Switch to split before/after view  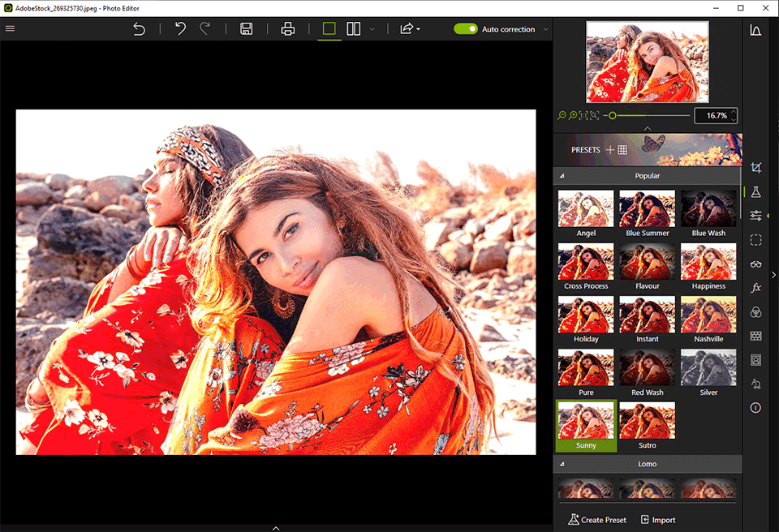tap(354, 29)
